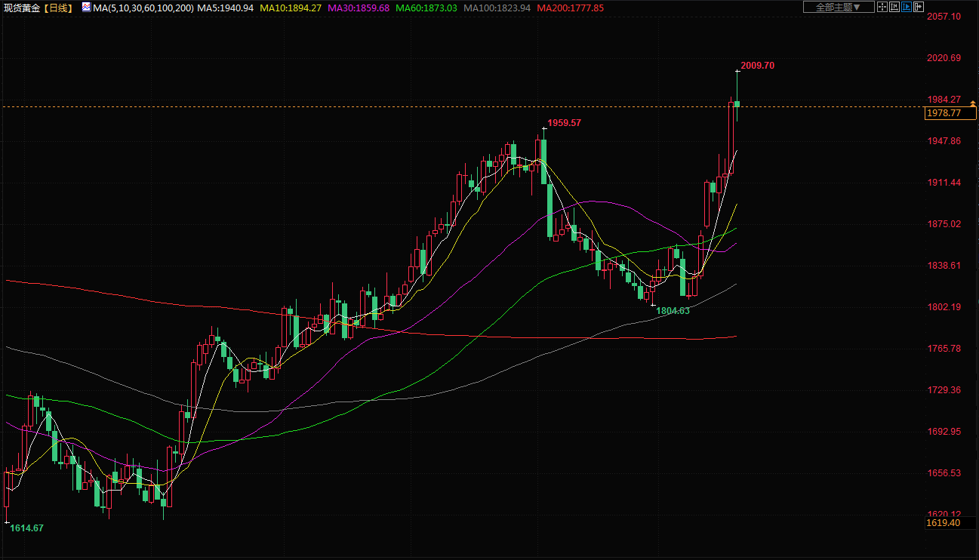Click the 1619.40 price tag on axis
Screen dimensions: 979x560
tap(944, 522)
